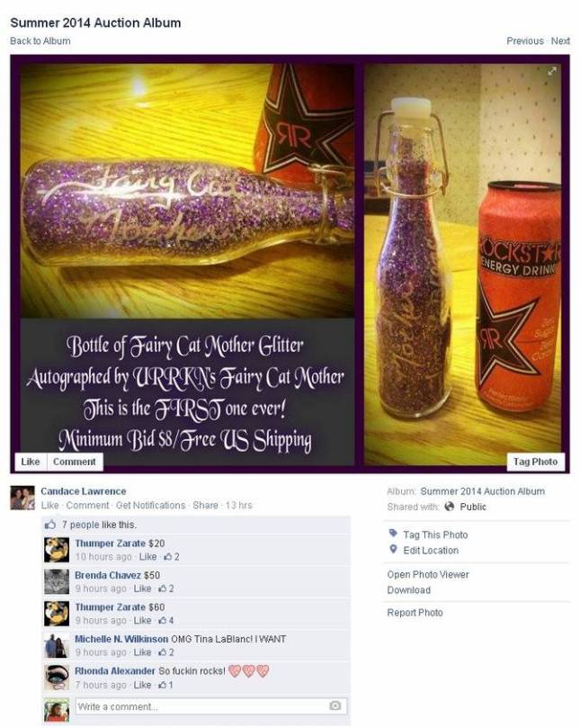Click the camera icon in comment box

(x=335, y=706)
